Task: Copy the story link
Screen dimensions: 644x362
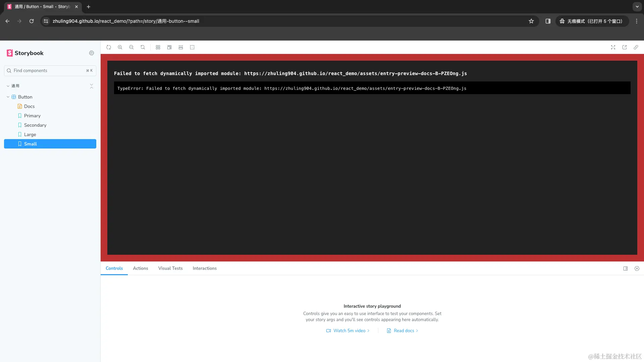Action: (636, 47)
